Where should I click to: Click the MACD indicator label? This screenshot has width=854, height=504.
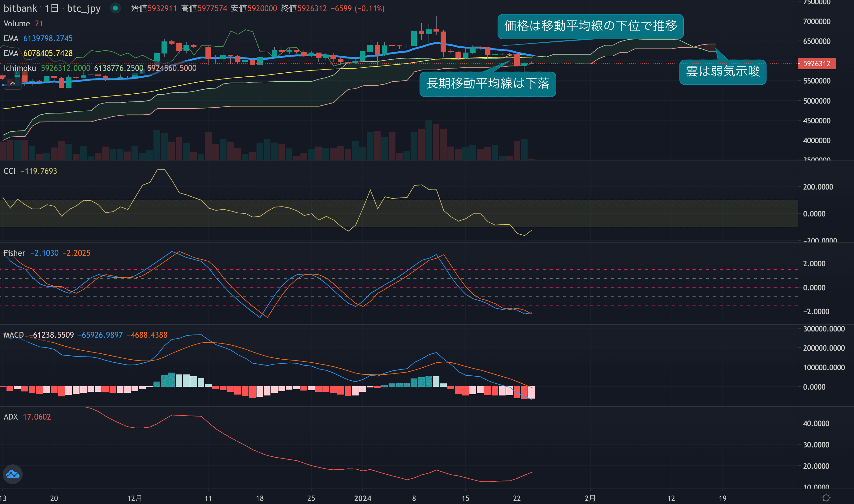[x=14, y=335]
